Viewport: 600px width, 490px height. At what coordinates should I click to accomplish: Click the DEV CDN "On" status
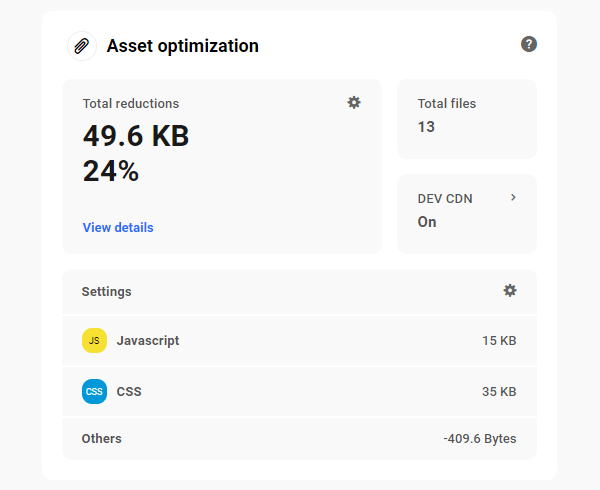pos(427,222)
